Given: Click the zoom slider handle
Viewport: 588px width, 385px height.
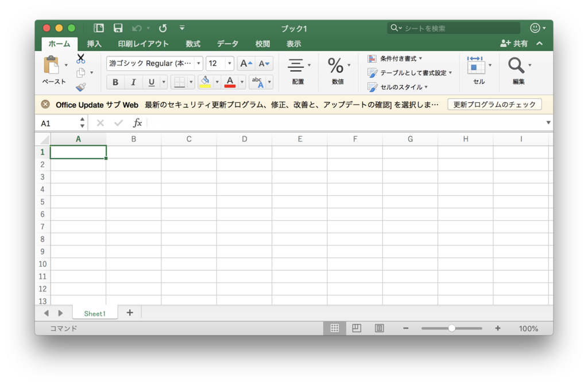Looking at the screenshot, I should click(x=452, y=328).
